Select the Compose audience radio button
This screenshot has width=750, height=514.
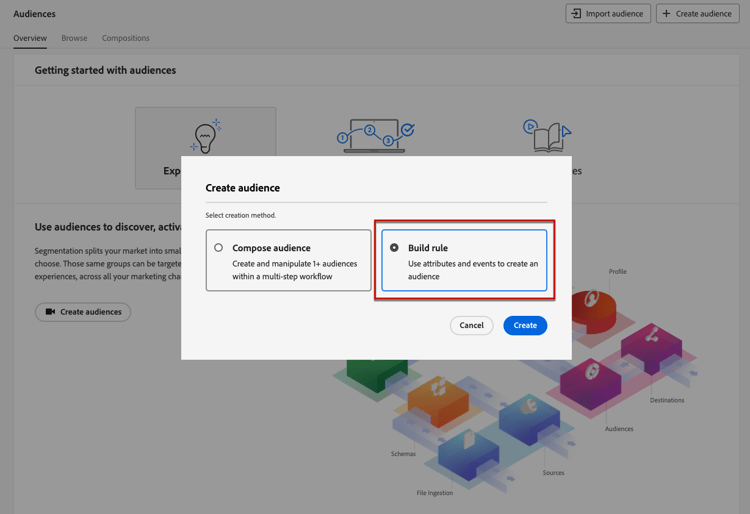coord(218,248)
